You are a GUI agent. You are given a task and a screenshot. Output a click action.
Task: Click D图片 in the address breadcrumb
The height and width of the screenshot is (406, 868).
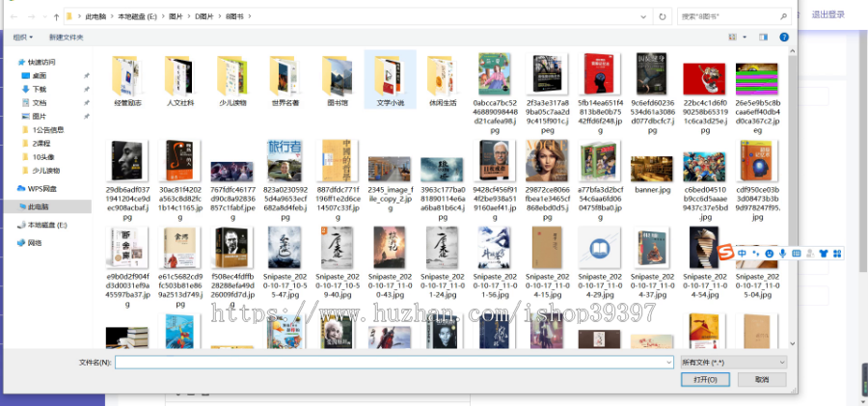pos(203,16)
